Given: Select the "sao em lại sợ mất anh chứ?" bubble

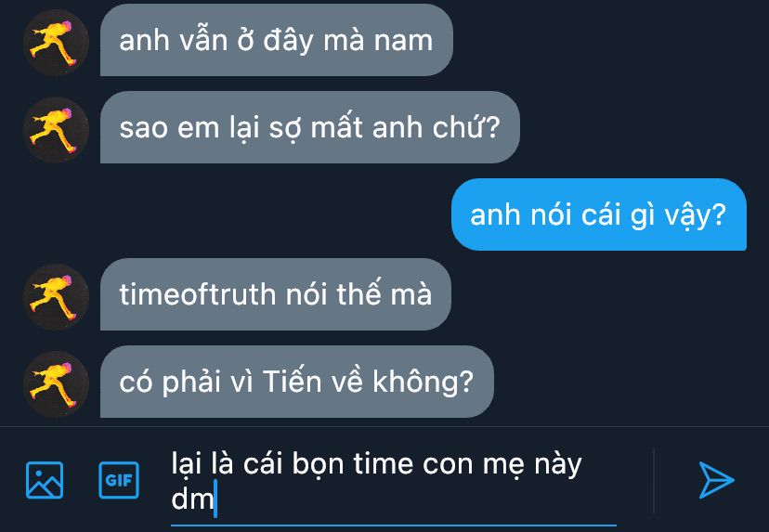Looking at the screenshot, I should pyautogui.click(x=309, y=127).
